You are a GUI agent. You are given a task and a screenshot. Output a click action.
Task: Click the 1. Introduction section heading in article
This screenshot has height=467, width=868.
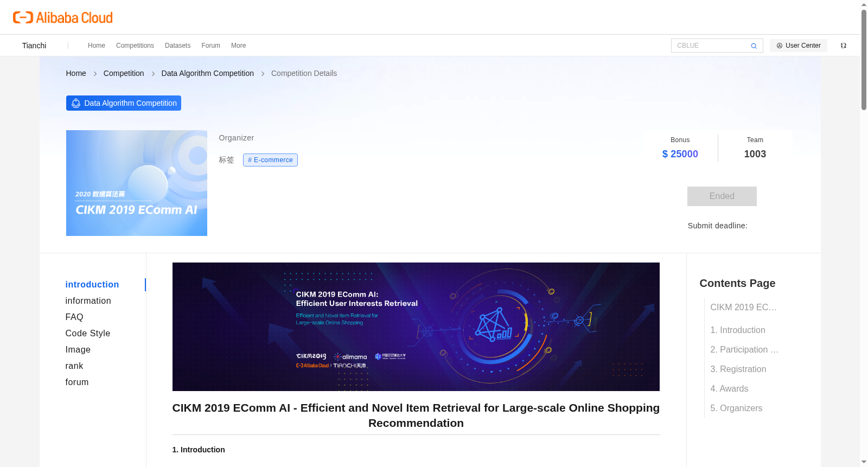point(199,450)
